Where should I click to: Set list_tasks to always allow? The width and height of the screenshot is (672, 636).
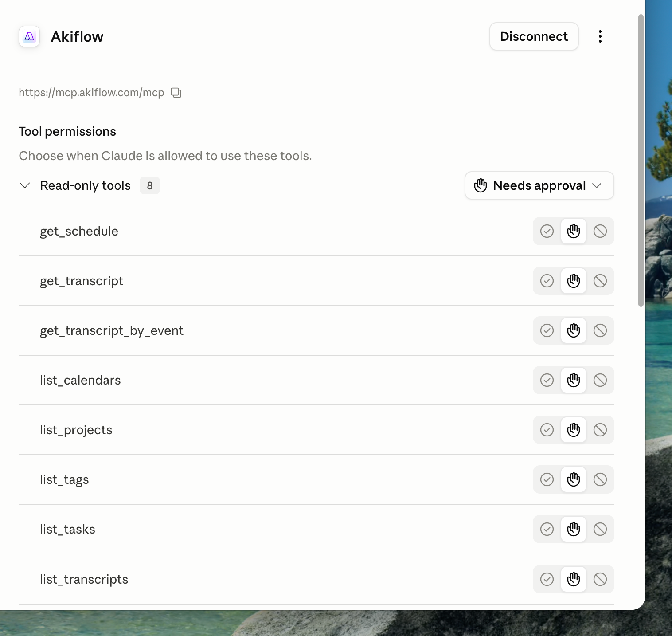point(547,529)
